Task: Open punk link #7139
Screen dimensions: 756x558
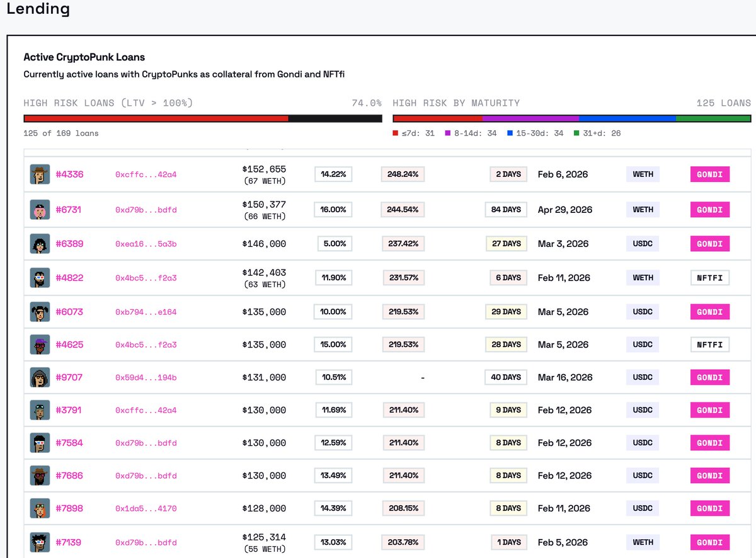Action: 69,542
